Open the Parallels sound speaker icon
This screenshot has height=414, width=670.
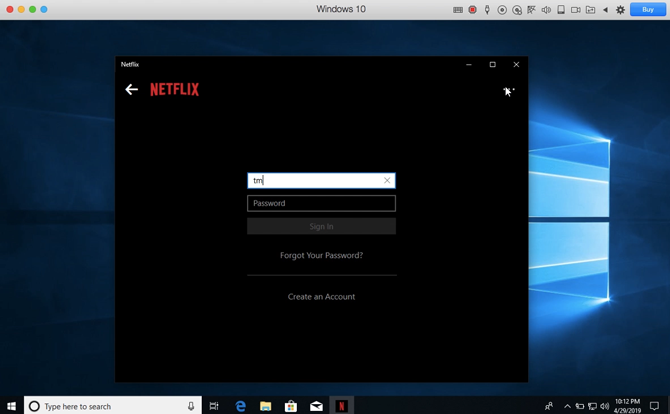[546, 10]
